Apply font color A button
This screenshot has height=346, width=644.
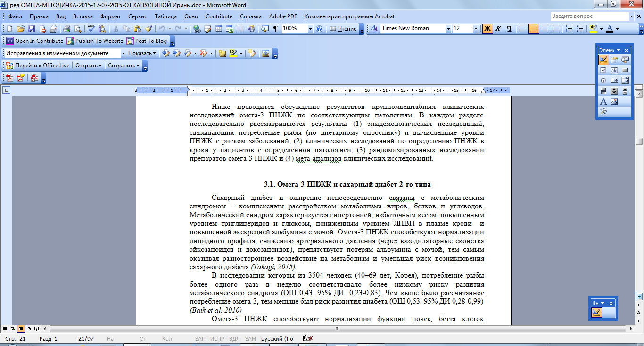tap(610, 29)
